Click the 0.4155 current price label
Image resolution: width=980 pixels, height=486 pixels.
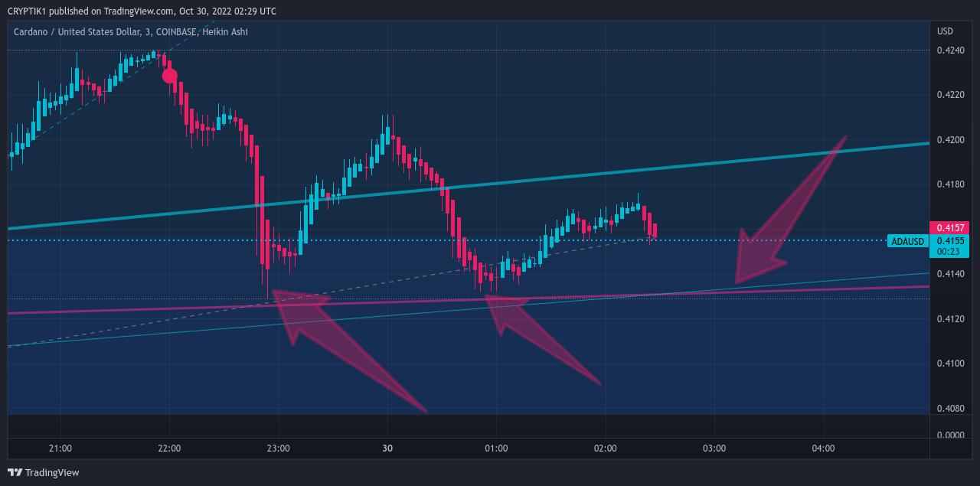pyautogui.click(x=949, y=240)
